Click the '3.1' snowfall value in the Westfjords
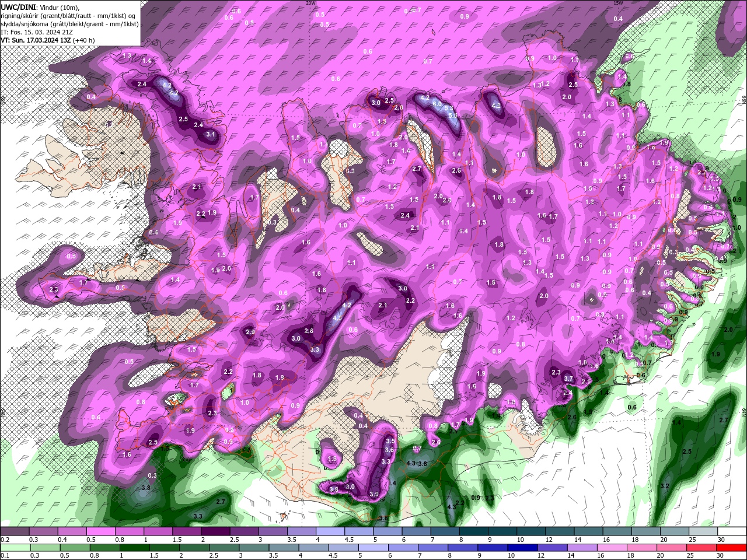 211,134
